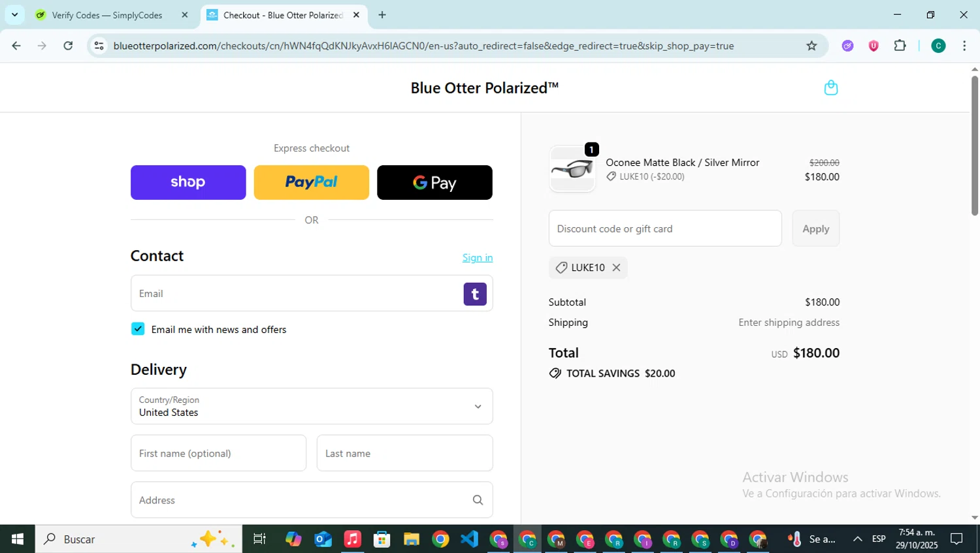Click Oconee Matte Black / Silver Mirror name
980x553 pixels.
pos(682,163)
